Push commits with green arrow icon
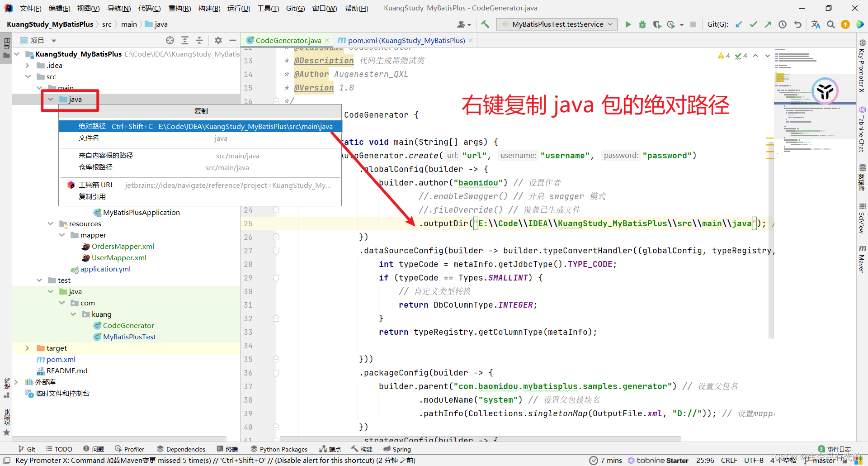Viewport: 868px width, 466px height. [768, 24]
